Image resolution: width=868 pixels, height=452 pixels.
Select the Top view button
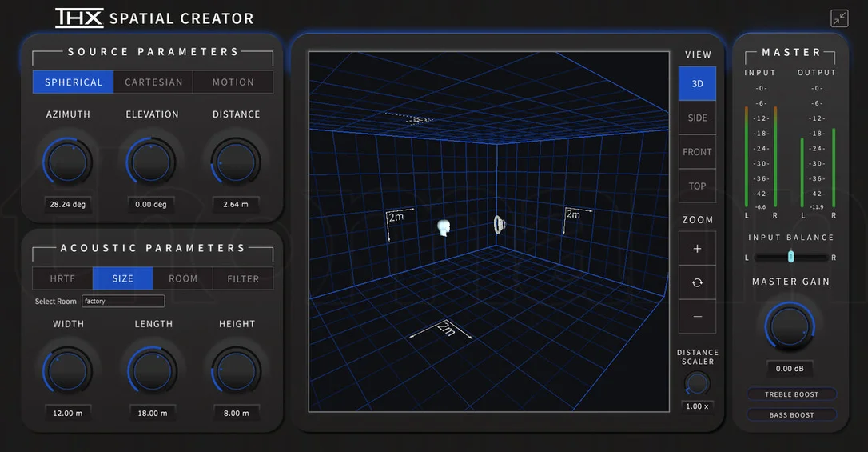tap(697, 186)
